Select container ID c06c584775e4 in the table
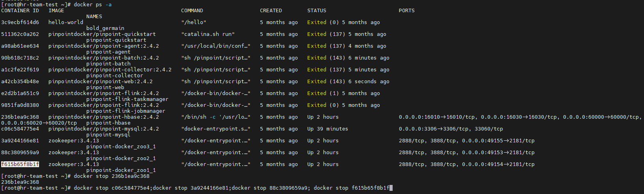Image resolution: width=644 pixels, height=194 pixels. tap(20, 129)
